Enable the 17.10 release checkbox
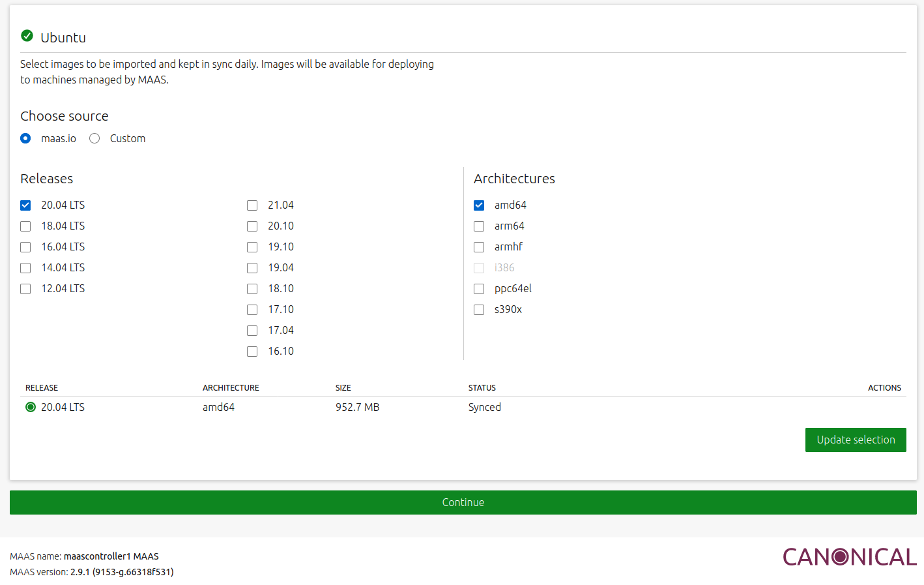Viewport: 924px width, 585px height. click(252, 310)
